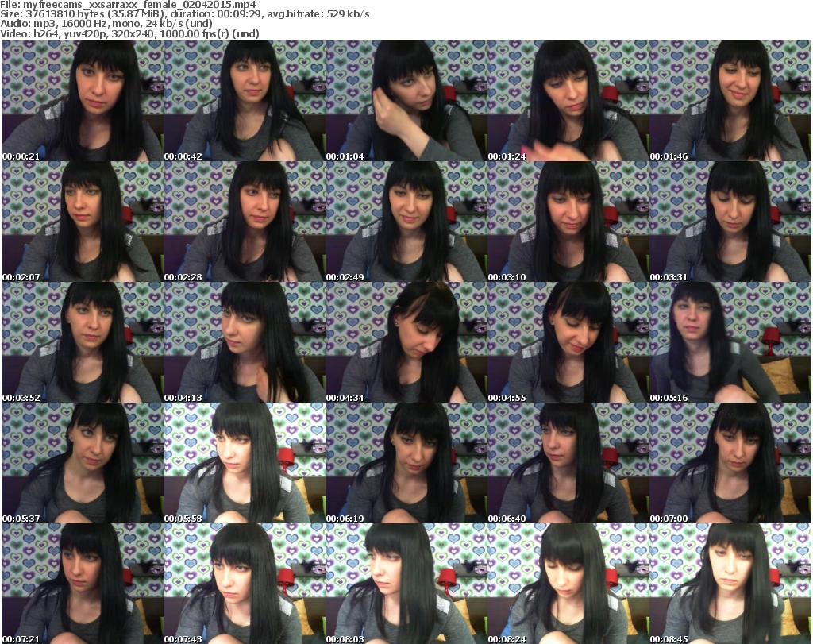The image size is (813, 644).
Task: Click the Audio mp3 info line
Action: click(x=106, y=24)
